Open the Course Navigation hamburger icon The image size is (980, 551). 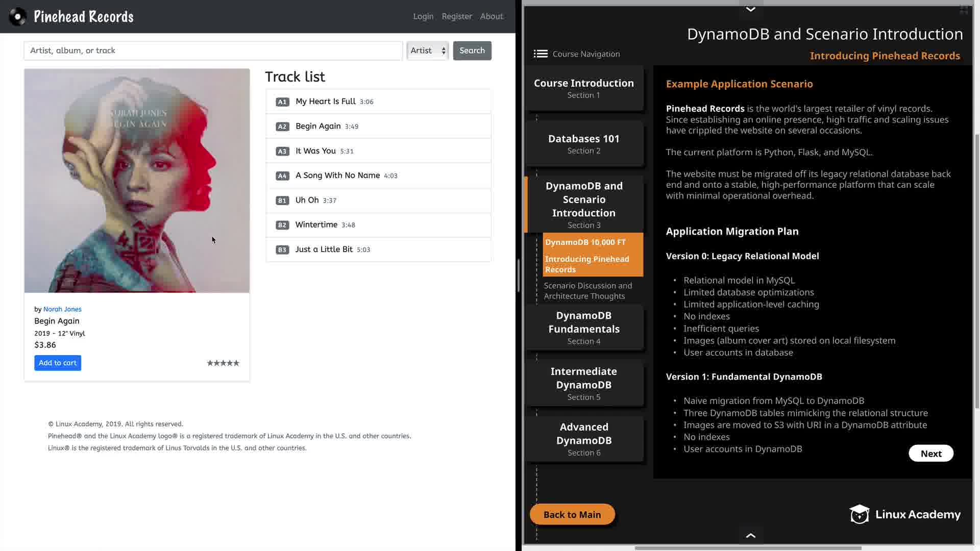[541, 54]
